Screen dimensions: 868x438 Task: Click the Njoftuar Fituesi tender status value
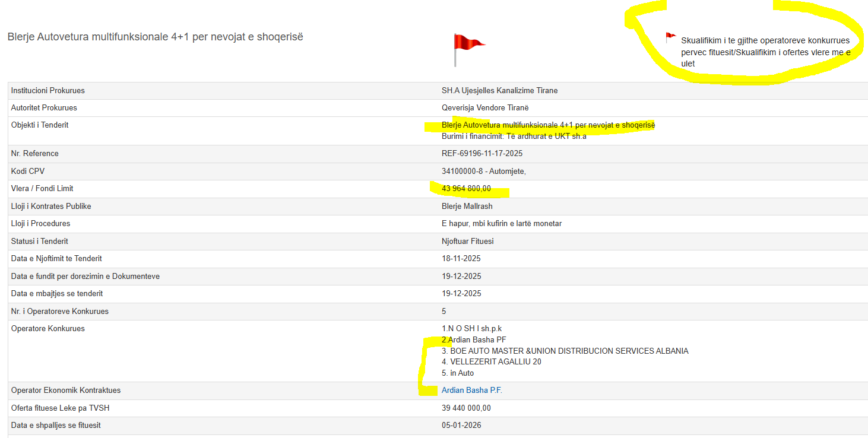point(467,242)
